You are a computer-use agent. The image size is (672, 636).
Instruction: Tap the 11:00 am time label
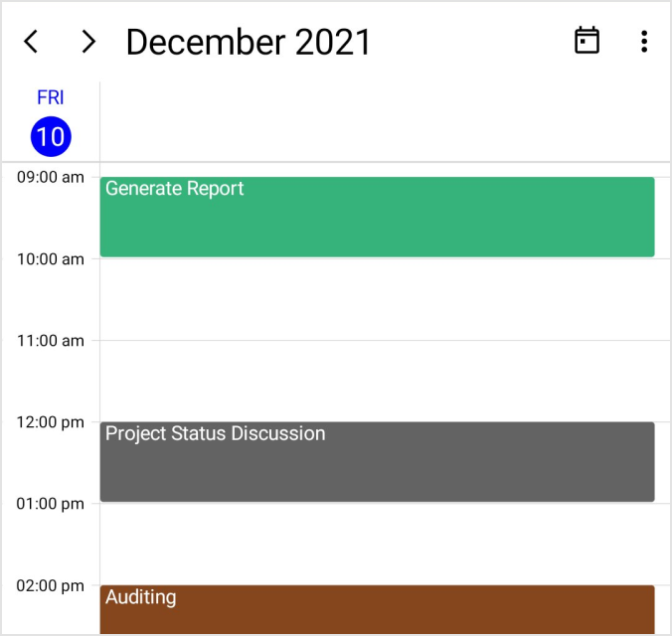point(51,341)
